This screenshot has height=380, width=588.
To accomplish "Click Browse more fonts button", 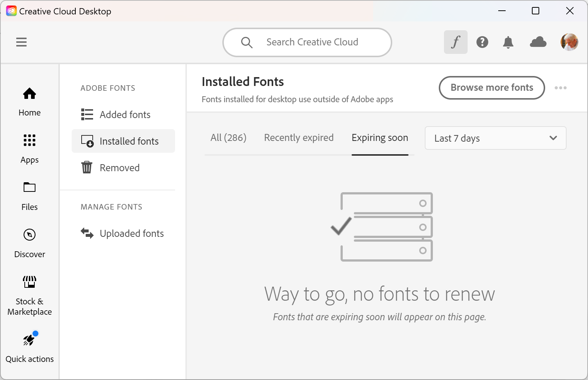I will [492, 88].
